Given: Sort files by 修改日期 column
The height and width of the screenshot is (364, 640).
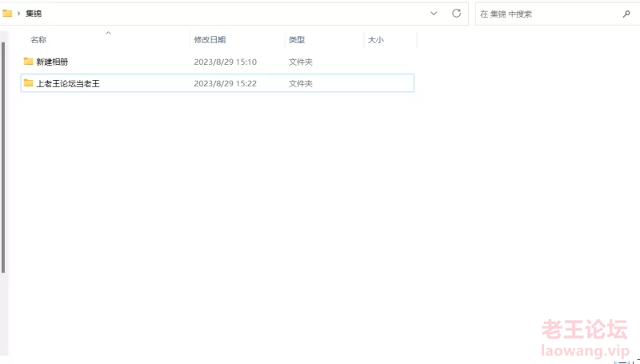Looking at the screenshot, I should pos(210,40).
